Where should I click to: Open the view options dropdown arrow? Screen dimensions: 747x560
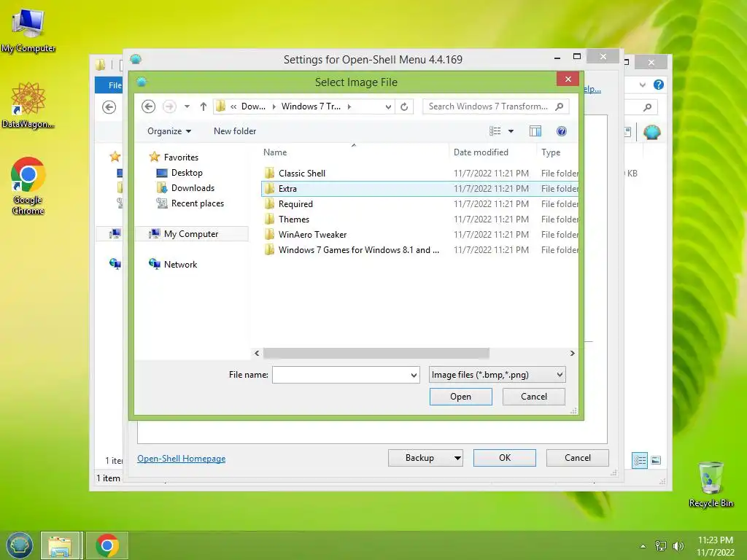click(x=511, y=131)
